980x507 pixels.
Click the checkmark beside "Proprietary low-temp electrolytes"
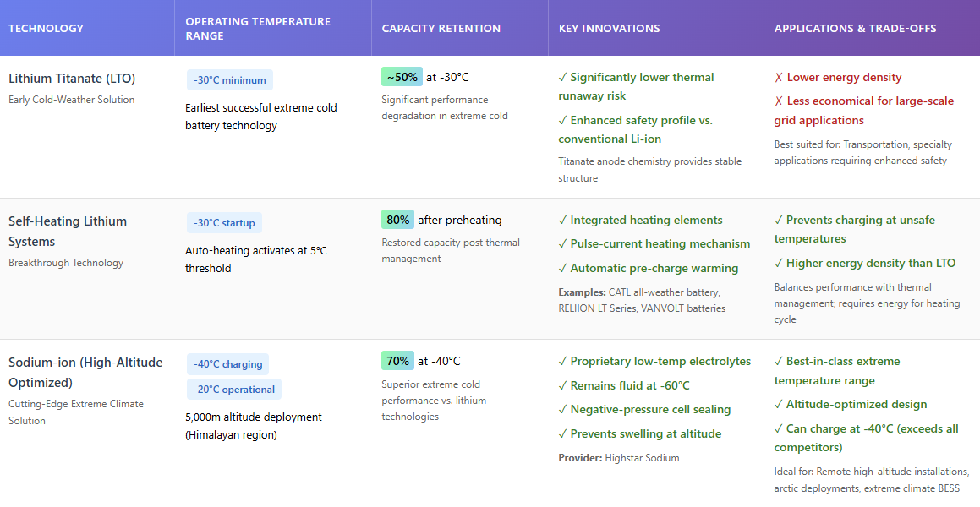[563, 362]
